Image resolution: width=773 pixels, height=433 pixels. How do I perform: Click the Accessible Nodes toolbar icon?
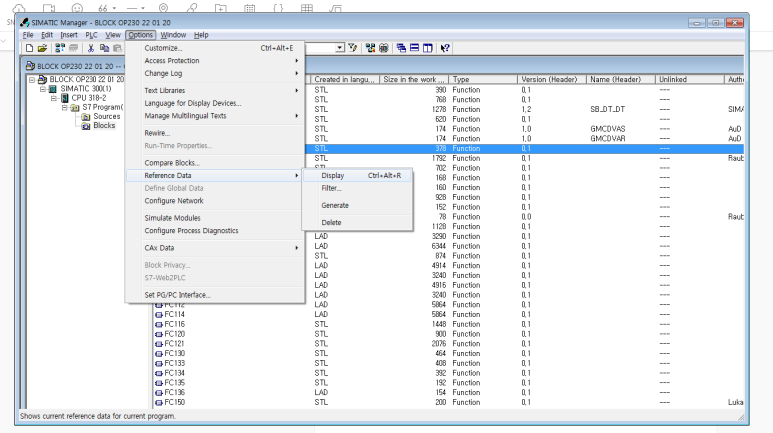coord(60,48)
